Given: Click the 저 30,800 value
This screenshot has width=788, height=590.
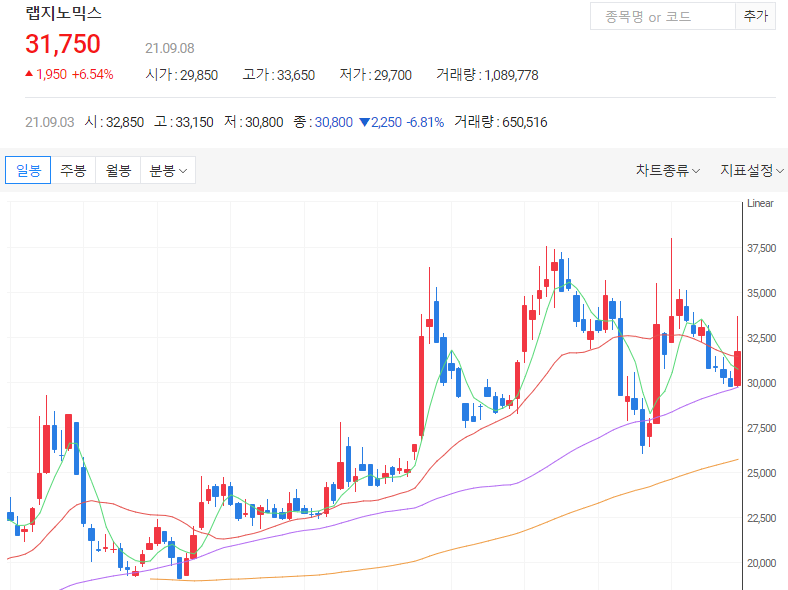Looking at the screenshot, I should 253,122.
